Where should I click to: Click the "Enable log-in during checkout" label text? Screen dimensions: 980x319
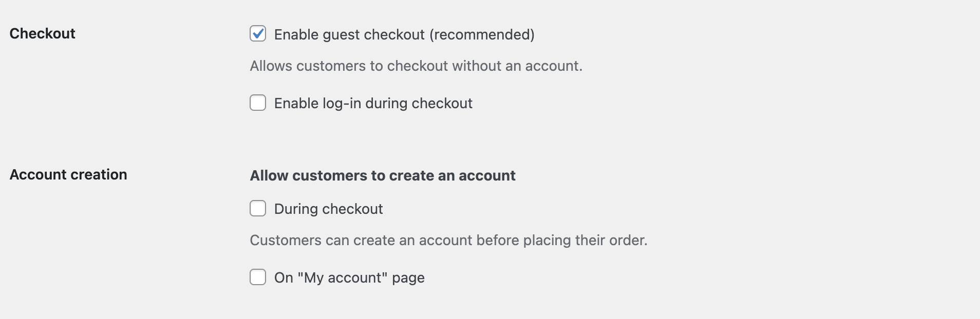[373, 103]
